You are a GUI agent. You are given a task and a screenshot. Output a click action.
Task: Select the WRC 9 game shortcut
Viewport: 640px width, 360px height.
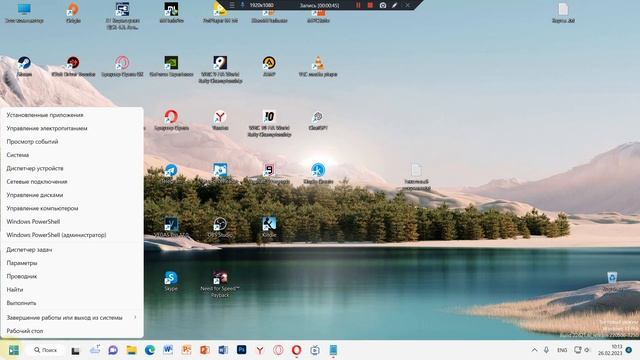click(x=220, y=69)
